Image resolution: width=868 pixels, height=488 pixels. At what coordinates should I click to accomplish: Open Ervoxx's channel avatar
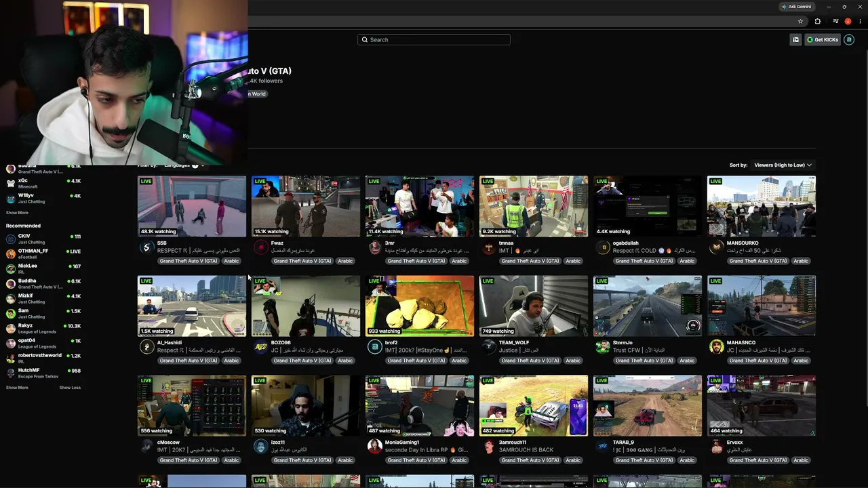click(716, 447)
